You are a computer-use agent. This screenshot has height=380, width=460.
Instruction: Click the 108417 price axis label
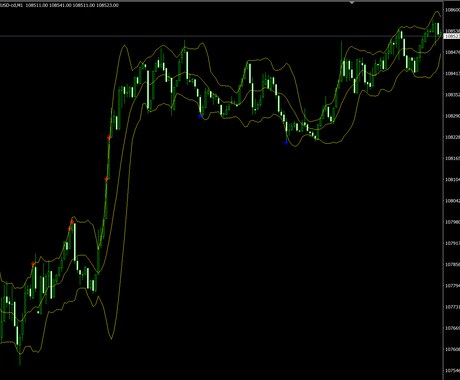coord(453,73)
